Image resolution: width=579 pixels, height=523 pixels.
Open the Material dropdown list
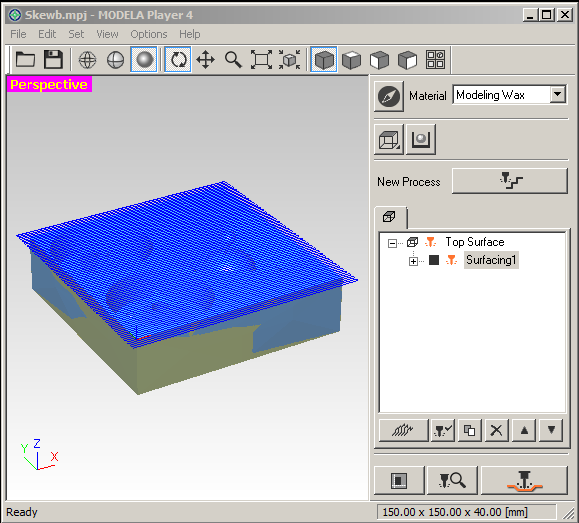pos(558,95)
